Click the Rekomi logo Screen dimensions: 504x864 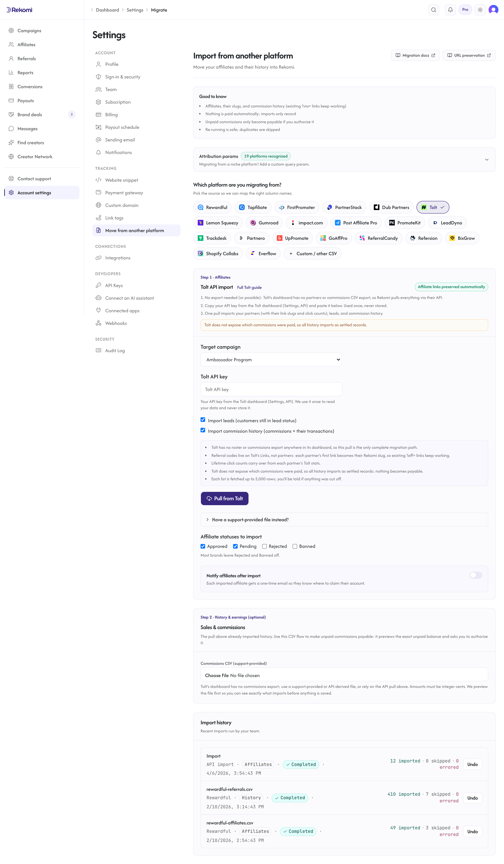click(20, 10)
